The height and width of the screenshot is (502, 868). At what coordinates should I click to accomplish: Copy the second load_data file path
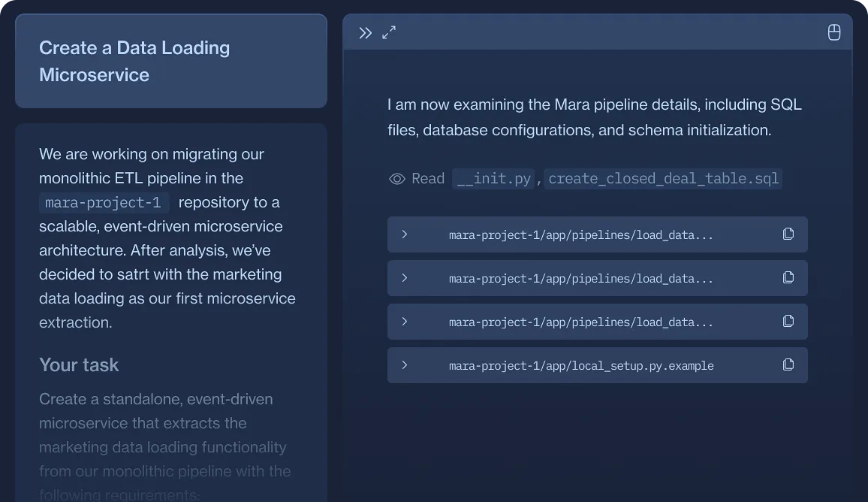(x=788, y=278)
